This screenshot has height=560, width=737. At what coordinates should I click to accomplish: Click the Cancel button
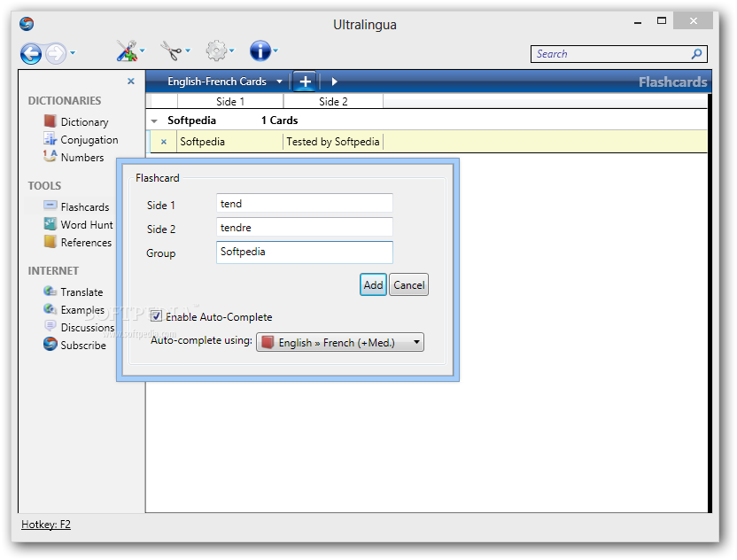409,285
